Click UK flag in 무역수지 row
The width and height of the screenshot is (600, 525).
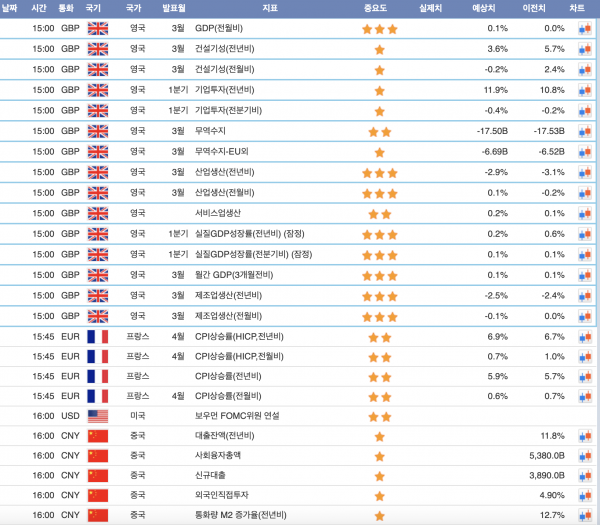click(x=98, y=131)
